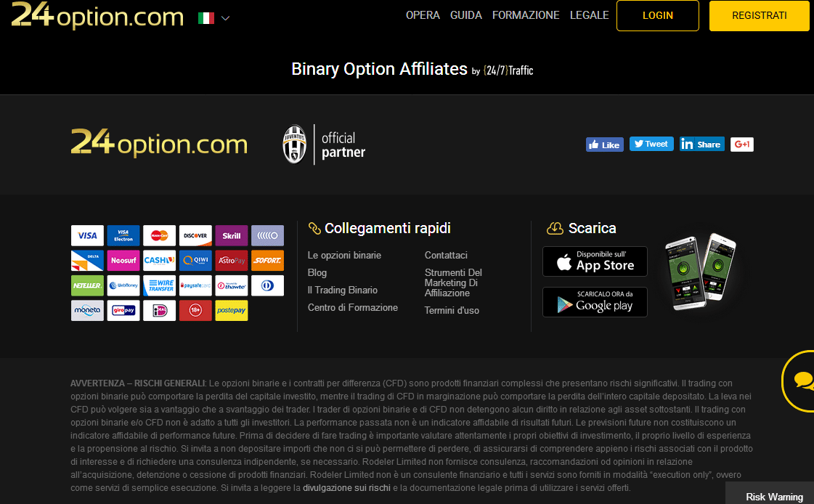This screenshot has width=814, height=504.
Task: Click the Neosurf payment icon
Action: coord(123,261)
